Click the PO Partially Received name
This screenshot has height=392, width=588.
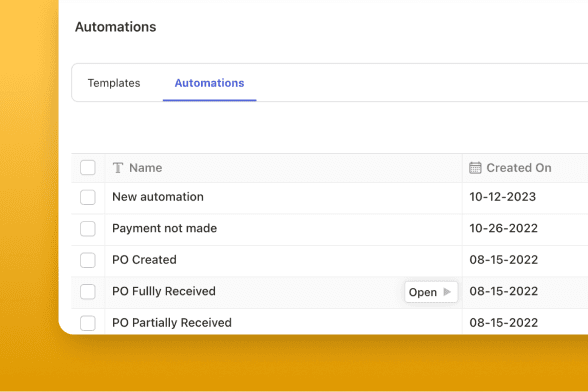(172, 323)
